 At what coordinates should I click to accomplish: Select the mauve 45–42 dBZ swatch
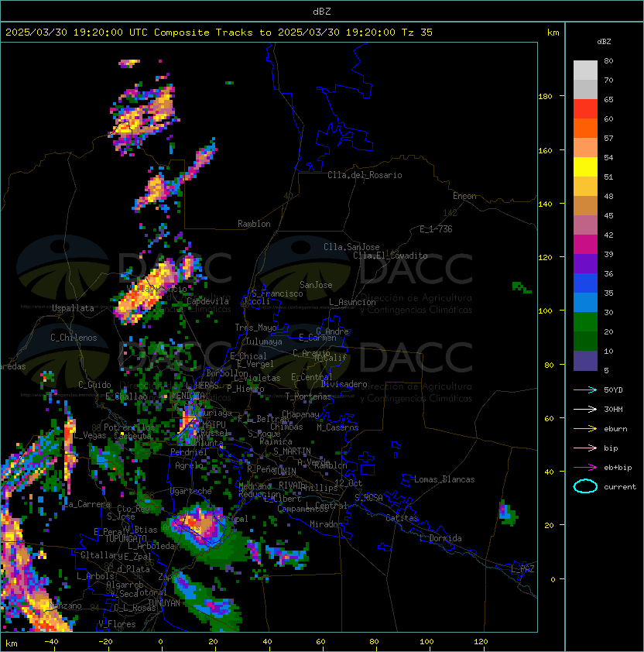click(585, 225)
